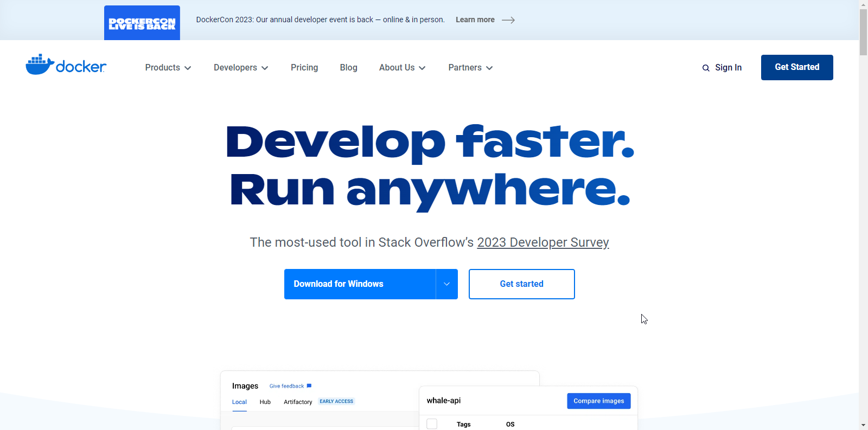Select the Hub tab
This screenshot has width=868, height=430.
tap(265, 402)
